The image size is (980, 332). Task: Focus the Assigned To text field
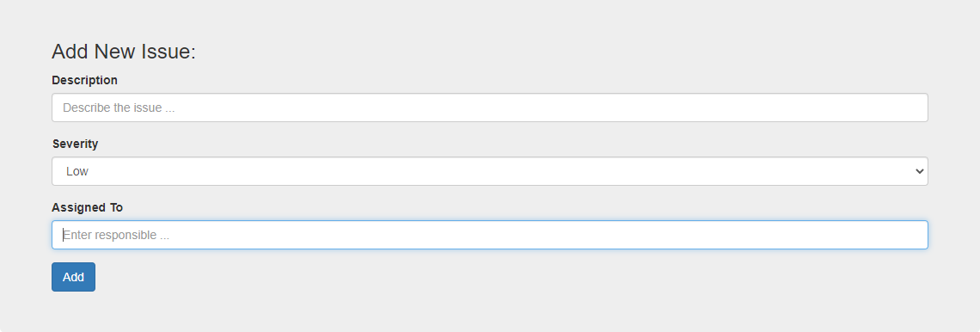[489, 235]
